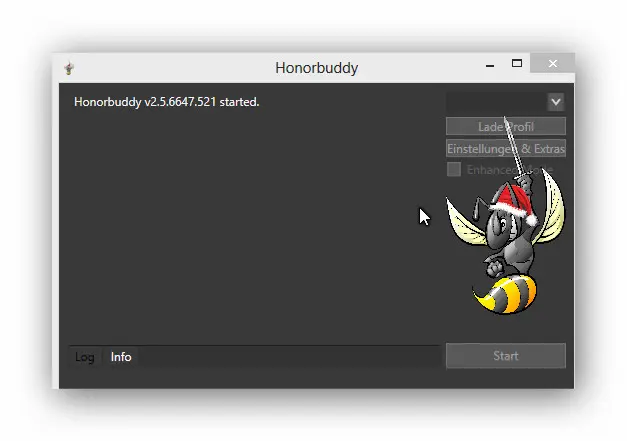Click the Start button

point(505,356)
